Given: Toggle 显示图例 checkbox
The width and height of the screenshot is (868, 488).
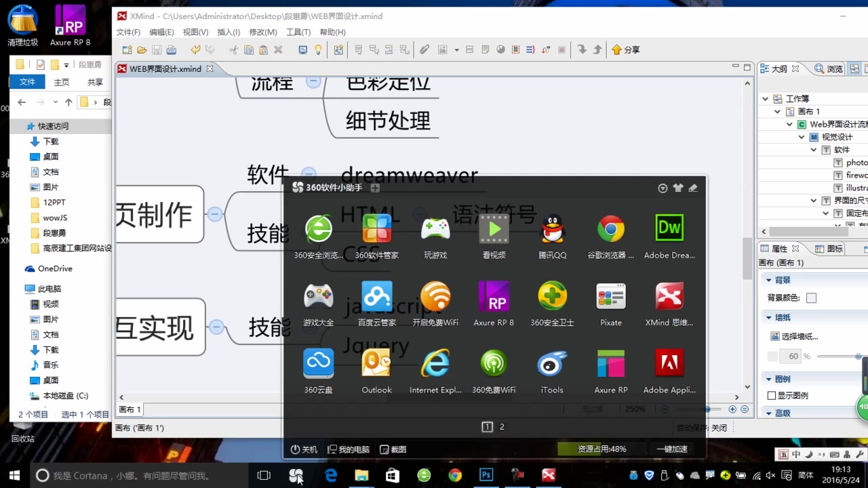Looking at the screenshot, I should coord(771,396).
